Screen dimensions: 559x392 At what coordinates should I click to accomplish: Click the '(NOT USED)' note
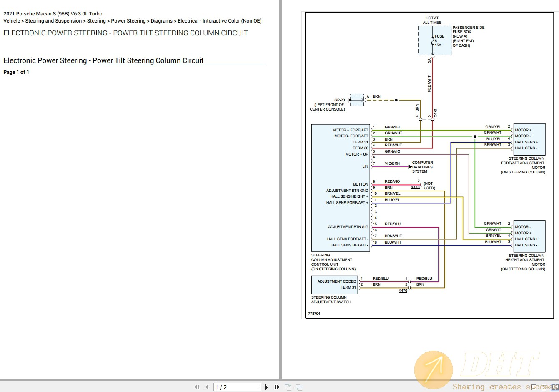pyautogui.click(x=429, y=186)
